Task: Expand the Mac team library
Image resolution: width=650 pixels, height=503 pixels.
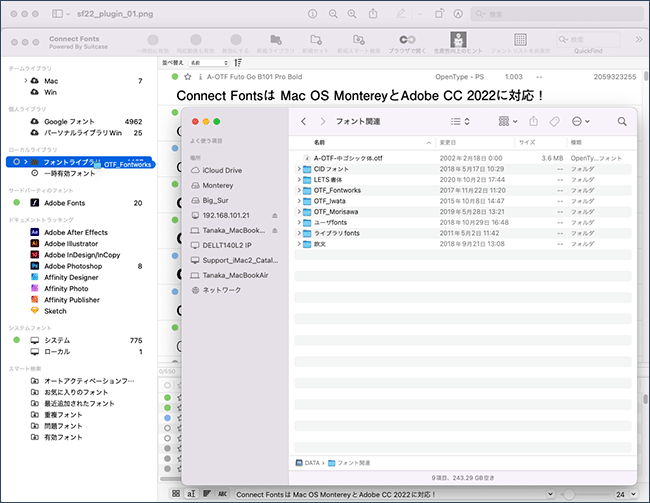Action: (26, 80)
